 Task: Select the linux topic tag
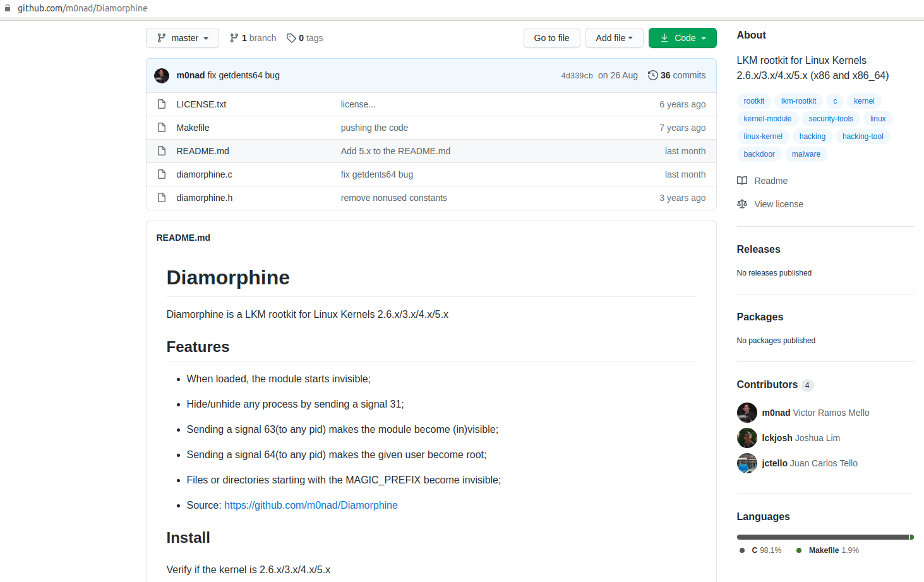click(x=878, y=119)
